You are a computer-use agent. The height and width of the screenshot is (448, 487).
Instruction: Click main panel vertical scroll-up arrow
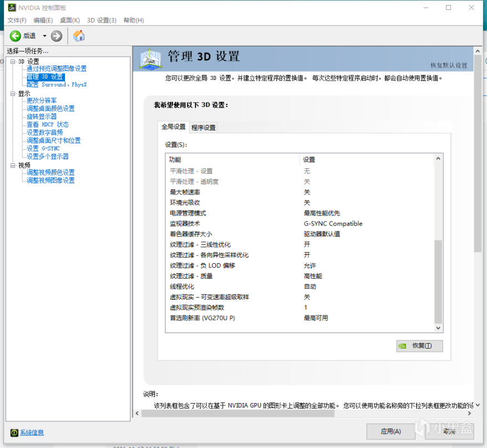pyautogui.click(x=478, y=51)
